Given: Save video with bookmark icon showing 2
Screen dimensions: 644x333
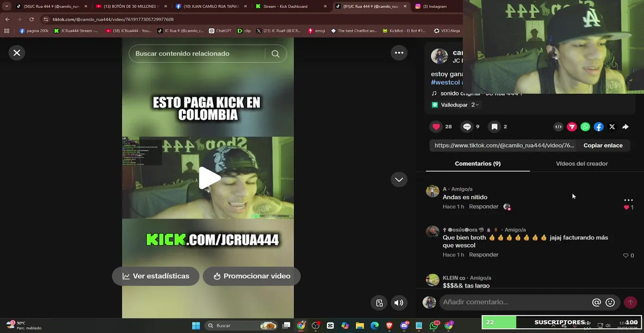Looking at the screenshot, I should click(x=495, y=127).
